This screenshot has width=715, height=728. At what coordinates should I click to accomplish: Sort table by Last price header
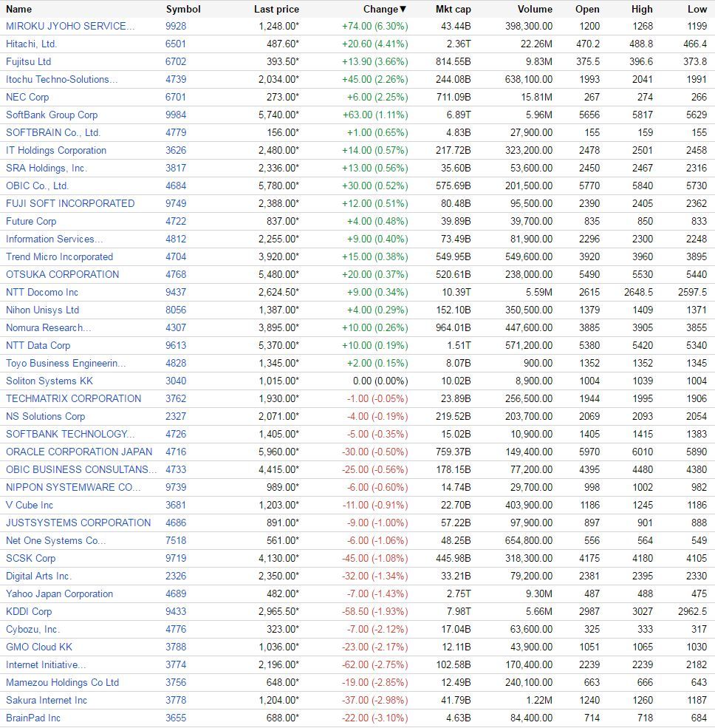(x=276, y=10)
